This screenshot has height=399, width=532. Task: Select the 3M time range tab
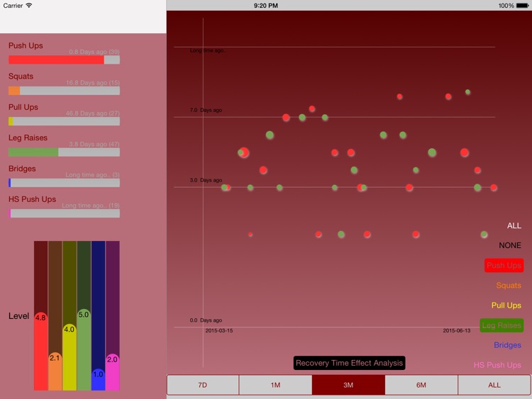point(348,385)
